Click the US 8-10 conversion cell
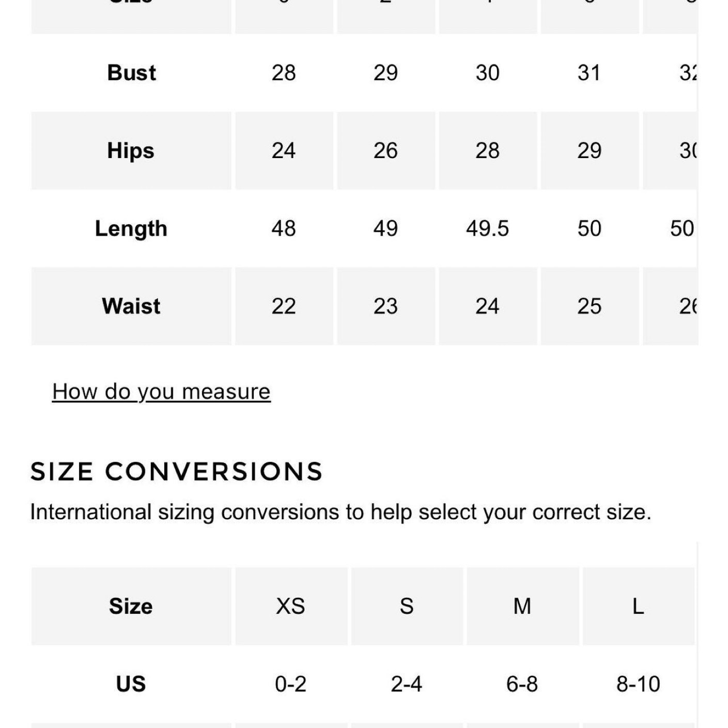This screenshot has width=728, height=728. click(639, 684)
